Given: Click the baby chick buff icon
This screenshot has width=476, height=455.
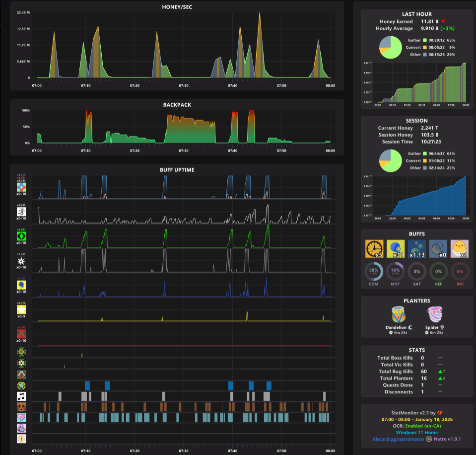Looking at the screenshot, I should tap(459, 249).
